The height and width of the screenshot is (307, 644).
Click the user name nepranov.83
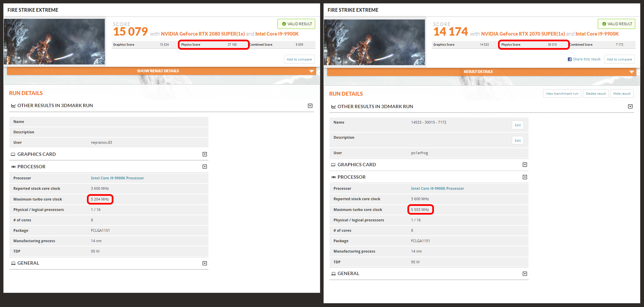[101, 142]
